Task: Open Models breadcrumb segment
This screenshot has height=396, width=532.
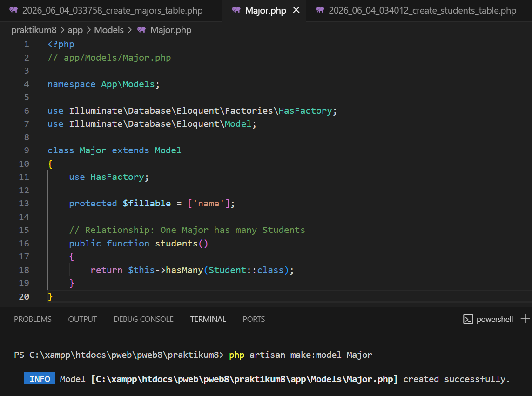Action: (109, 30)
